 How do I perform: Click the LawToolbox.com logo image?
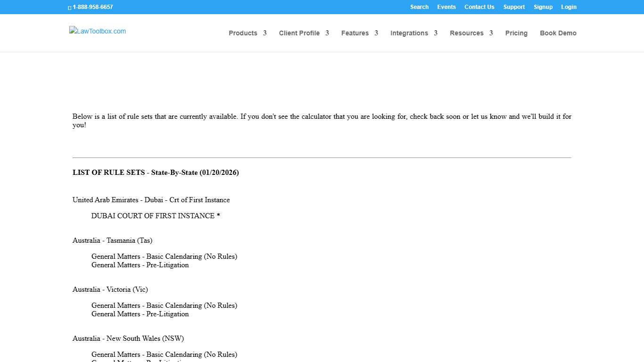point(98,31)
